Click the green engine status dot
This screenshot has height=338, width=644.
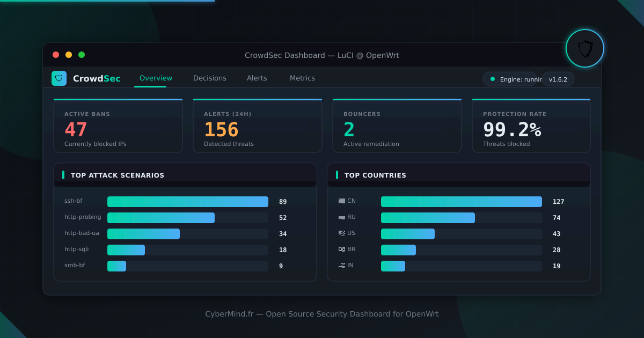pyautogui.click(x=492, y=78)
